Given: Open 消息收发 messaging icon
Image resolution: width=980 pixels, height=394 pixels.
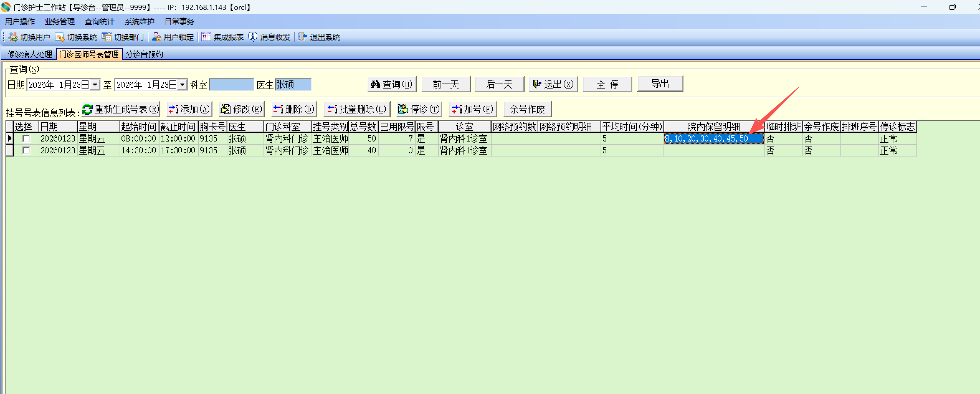Looking at the screenshot, I should pos(253,37).
